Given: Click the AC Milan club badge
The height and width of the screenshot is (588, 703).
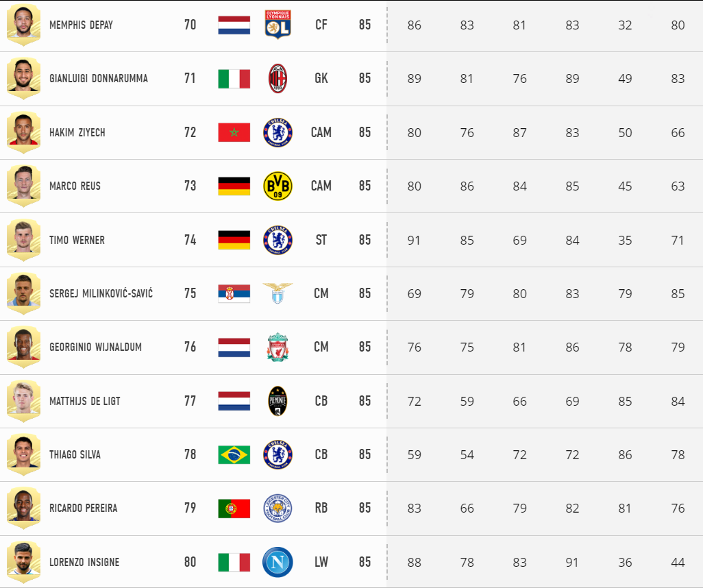Looking at the screenshot, I should tap(277, 79).
